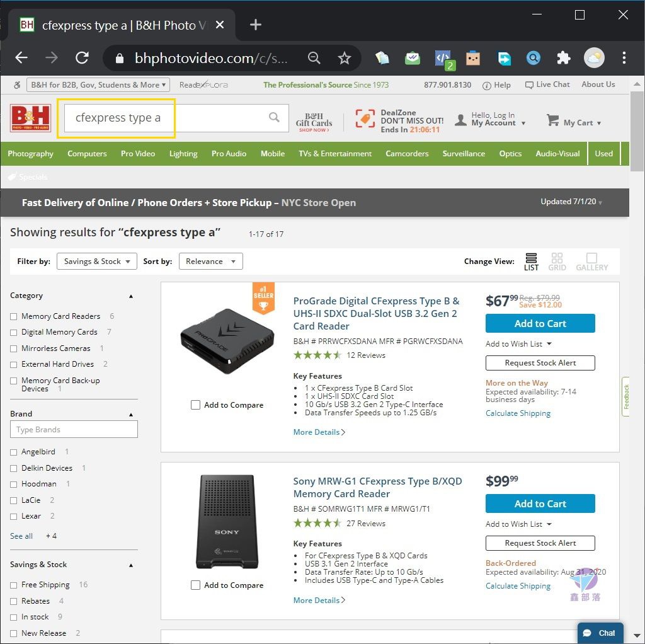Image resolution: width=645 pixels, height=644 pixels.
Task: Reload the page with refresh icon
Action: (83, 58)
